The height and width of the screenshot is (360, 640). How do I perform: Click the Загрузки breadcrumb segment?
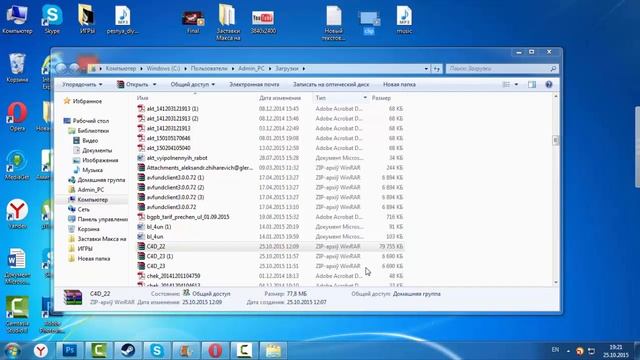pos(287,69)
